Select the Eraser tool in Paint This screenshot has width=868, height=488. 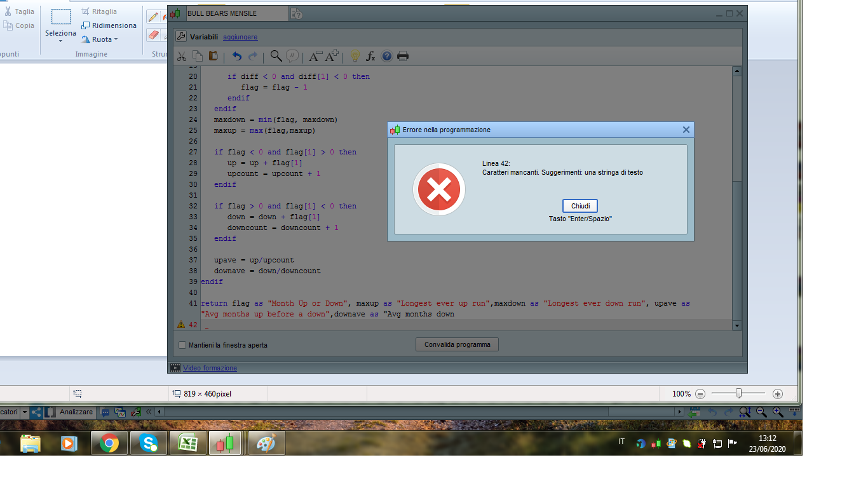tap(153, 34)
